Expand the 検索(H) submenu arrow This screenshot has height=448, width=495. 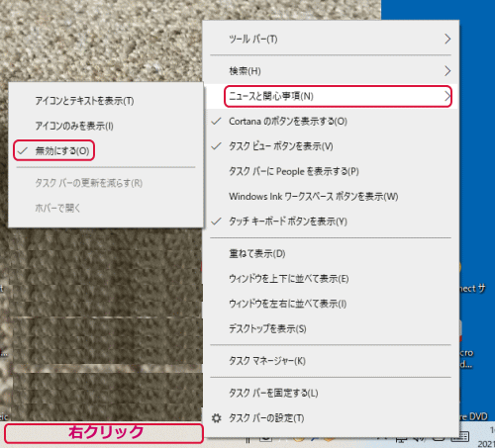click(447, 71)
